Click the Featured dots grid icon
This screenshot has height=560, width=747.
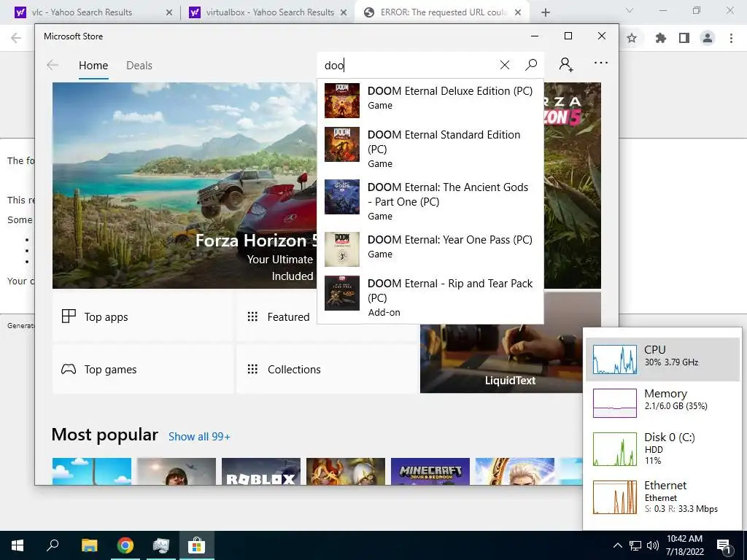(x=252, y=316)
